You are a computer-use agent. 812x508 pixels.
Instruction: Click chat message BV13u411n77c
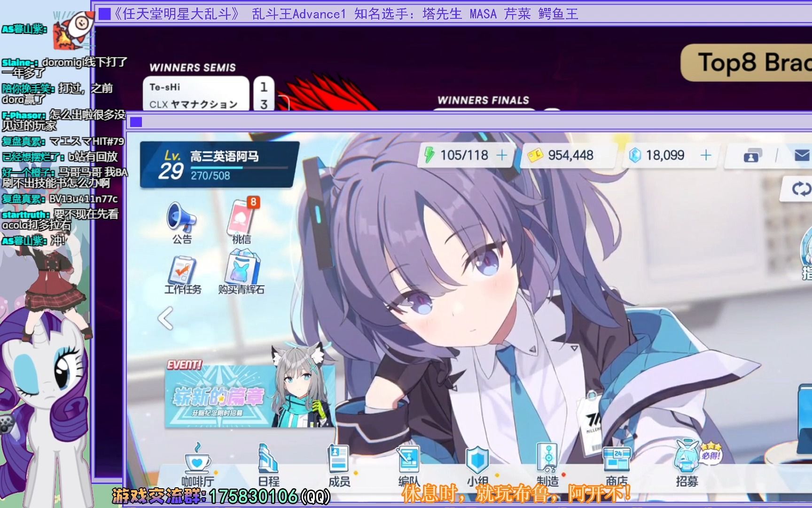[x=84, y=199]
